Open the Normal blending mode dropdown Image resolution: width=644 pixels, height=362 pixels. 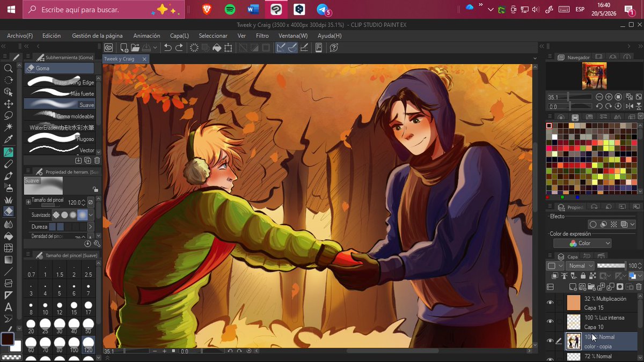point(581,265)
